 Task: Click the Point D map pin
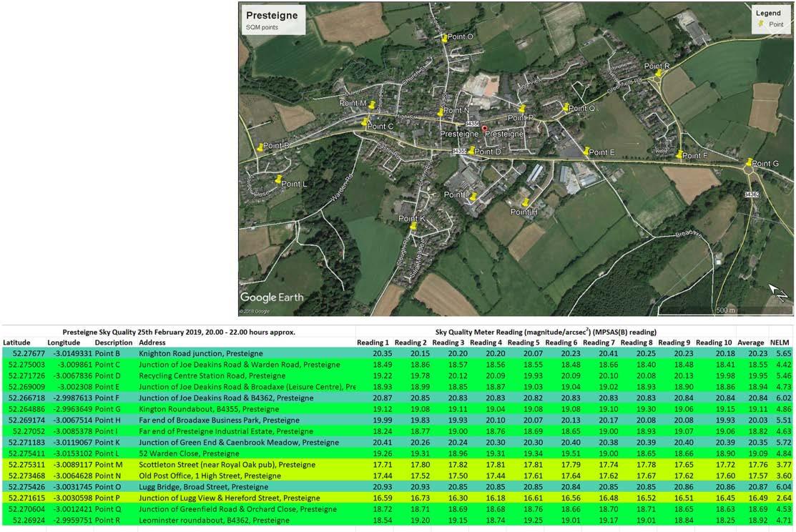coord(471,151)
